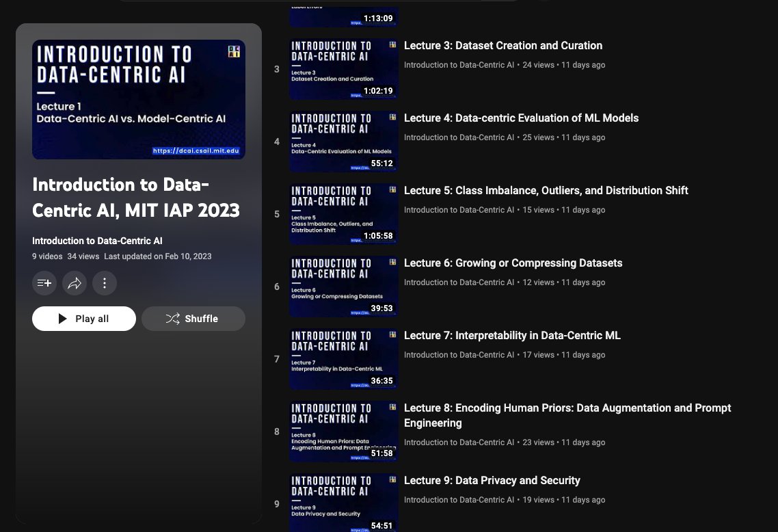Visit channel name under Lecture 8 row

point(459,442)
